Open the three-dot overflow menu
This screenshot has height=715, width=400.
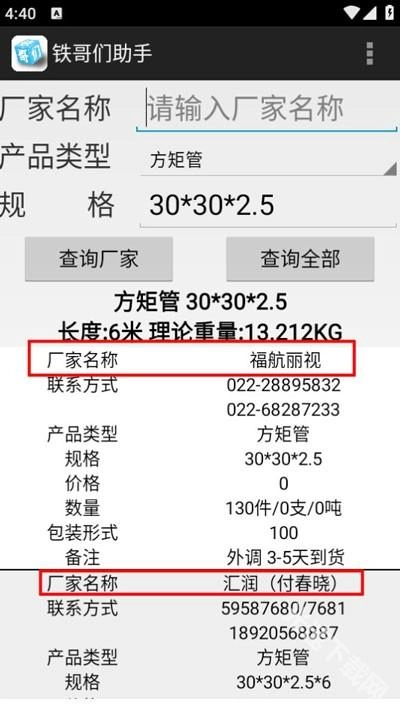[x=369, y=53]
